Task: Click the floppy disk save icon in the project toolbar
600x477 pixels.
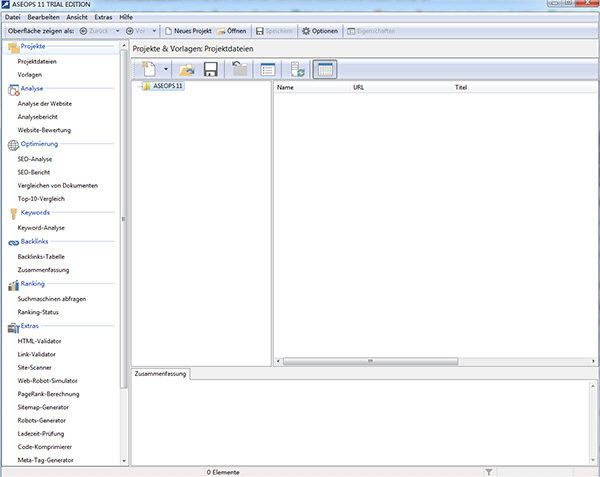Action: [x=210, y=69]
